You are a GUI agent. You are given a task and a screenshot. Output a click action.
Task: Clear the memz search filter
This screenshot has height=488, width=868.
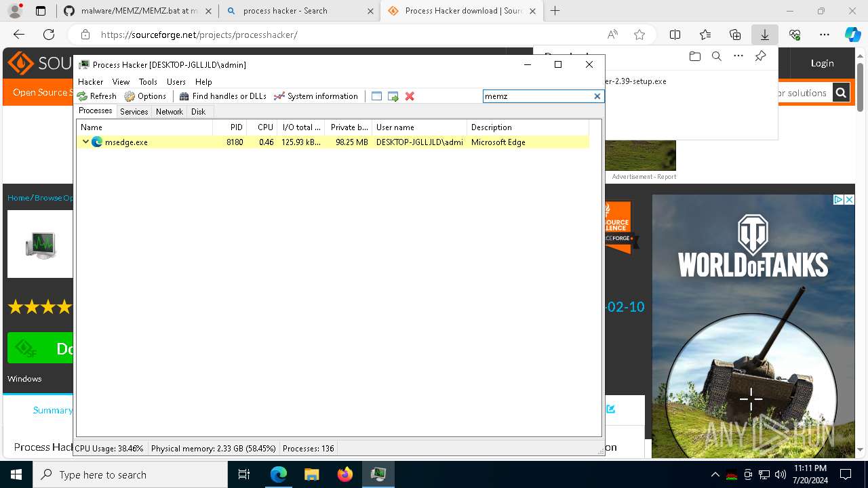[597, 96]
